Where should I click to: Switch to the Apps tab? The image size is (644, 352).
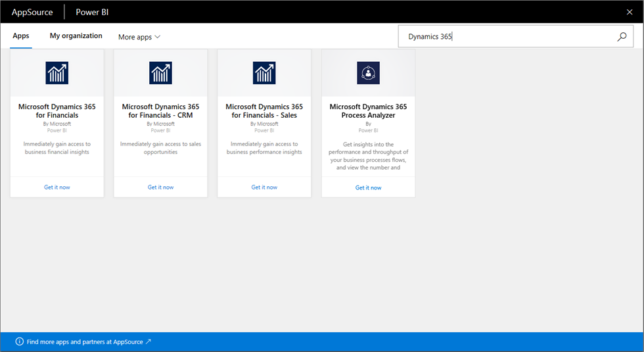pyautogui.click(x=21, y=36)
